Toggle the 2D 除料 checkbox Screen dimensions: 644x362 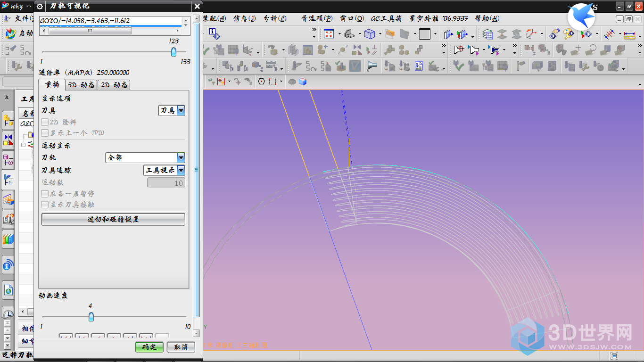click(x=45, y=122)
